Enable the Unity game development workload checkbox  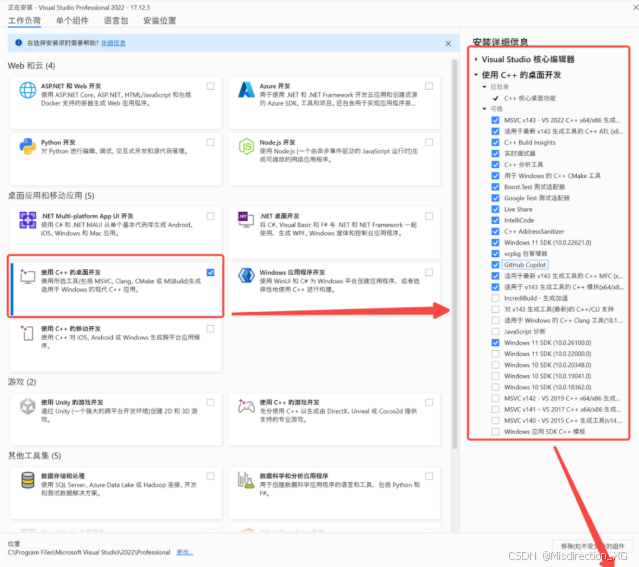tap(210, 402)
